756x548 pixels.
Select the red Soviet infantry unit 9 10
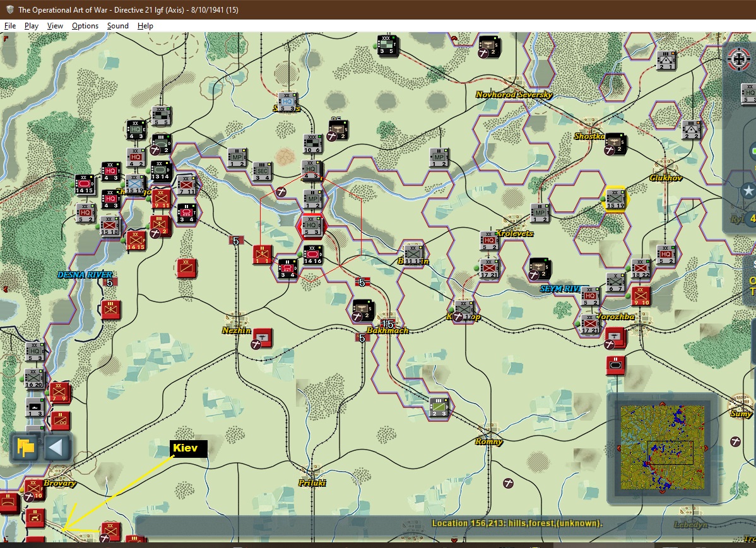click(x=641, y=296)
